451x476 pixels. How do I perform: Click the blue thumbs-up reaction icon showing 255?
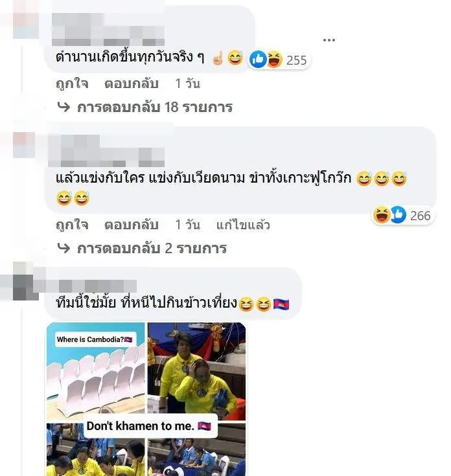pos(258,60)
